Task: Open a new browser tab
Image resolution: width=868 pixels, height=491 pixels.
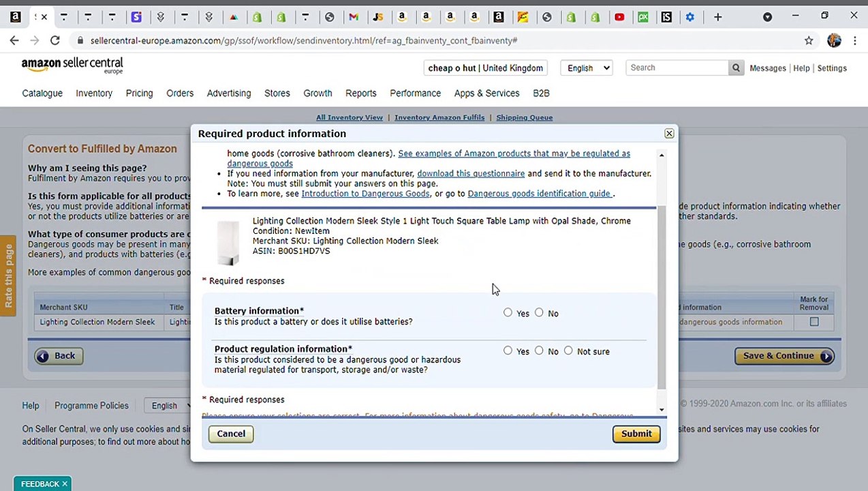Action: [x=717, y=17]
